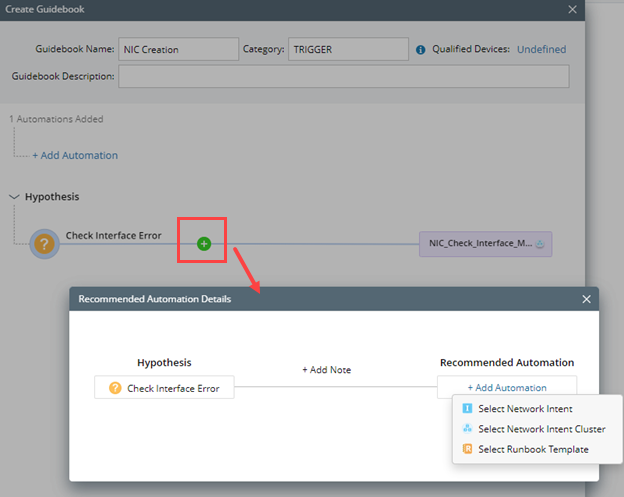Click + Add Automation link under Automations Added
Viewport: 624px width, 497px height.
pyautogui.click(x=75, y=155)
